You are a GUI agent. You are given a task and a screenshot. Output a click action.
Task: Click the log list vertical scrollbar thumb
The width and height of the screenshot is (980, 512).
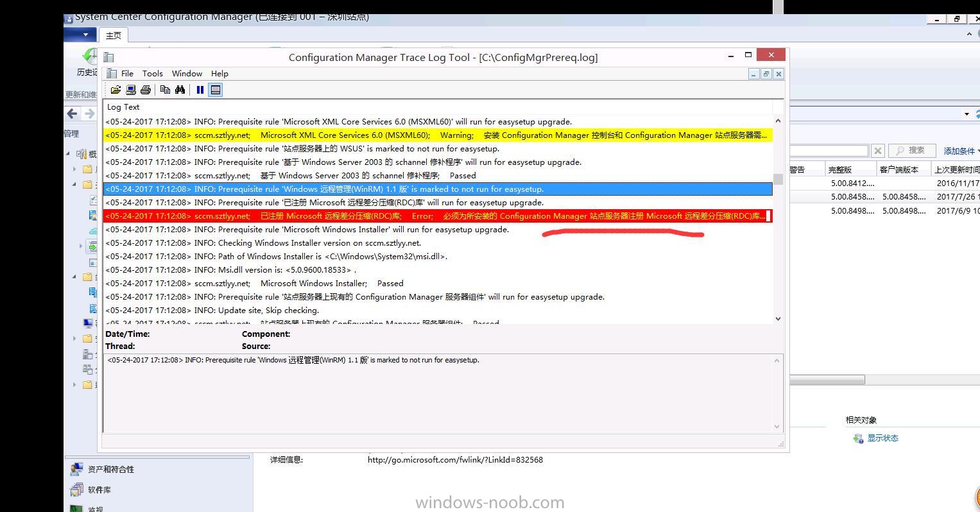[778, 179]
